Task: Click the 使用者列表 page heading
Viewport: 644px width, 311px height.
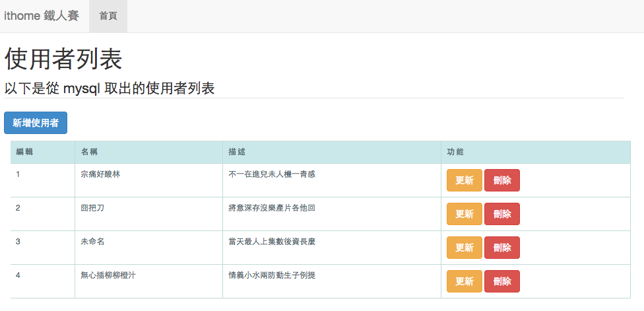Action: 63,59
